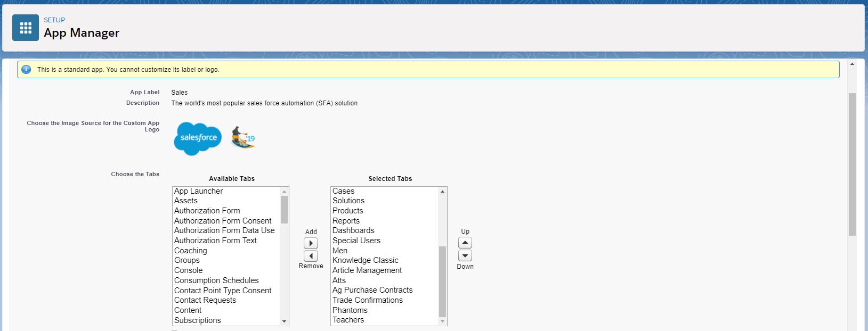The height and width of the screenshot is (331, 868).
Task: Click the SETUP breadcrumb link
Action: pos(54,20)
